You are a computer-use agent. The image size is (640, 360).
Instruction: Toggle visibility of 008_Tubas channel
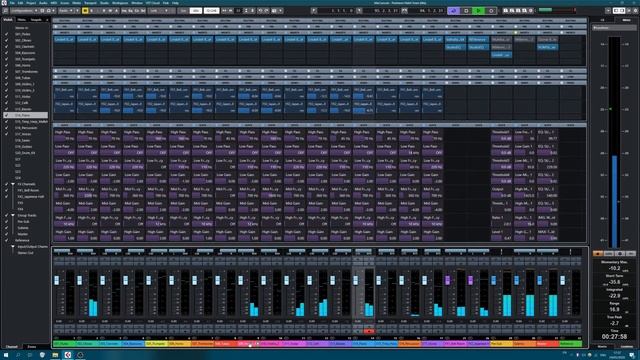(6, 78)
